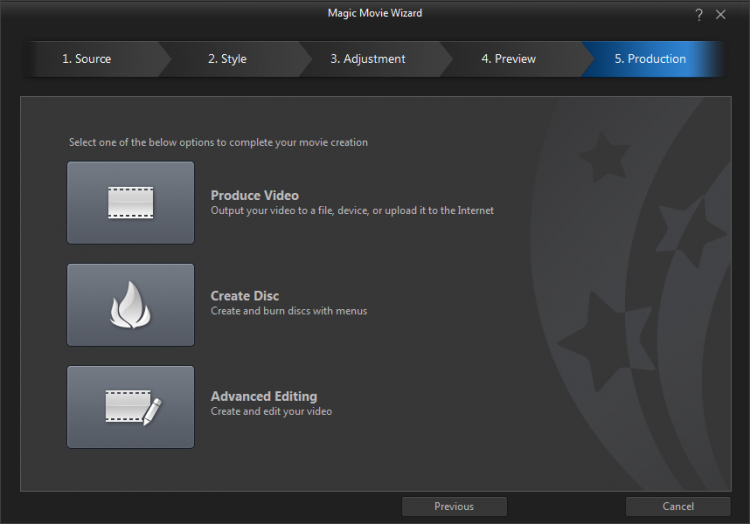The height and width of the screenshot is (524, 750).
Task: Open the 3. Adjustment step
Action: pos(368,59)
